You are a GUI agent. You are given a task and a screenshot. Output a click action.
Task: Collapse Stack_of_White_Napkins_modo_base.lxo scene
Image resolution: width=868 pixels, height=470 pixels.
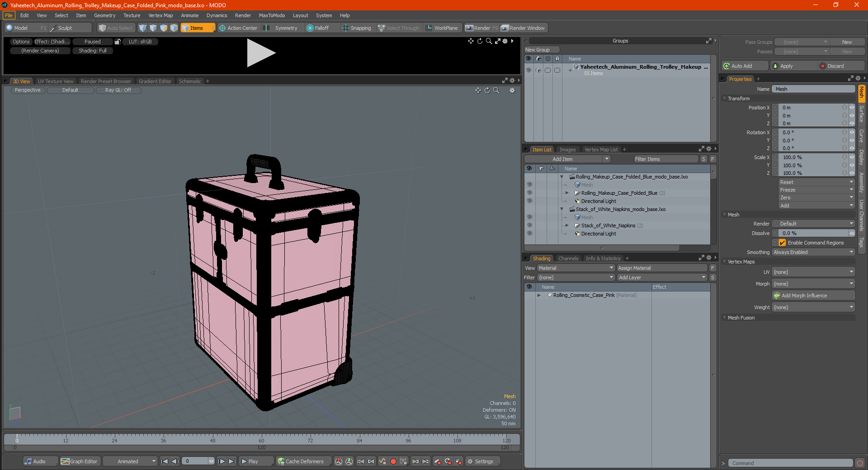coord(562,209)
